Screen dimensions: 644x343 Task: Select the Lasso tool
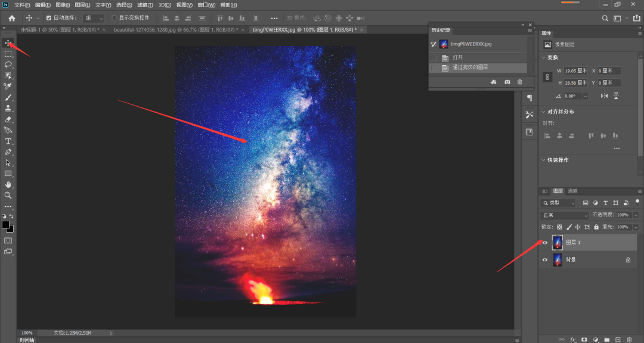click(8, 64)
